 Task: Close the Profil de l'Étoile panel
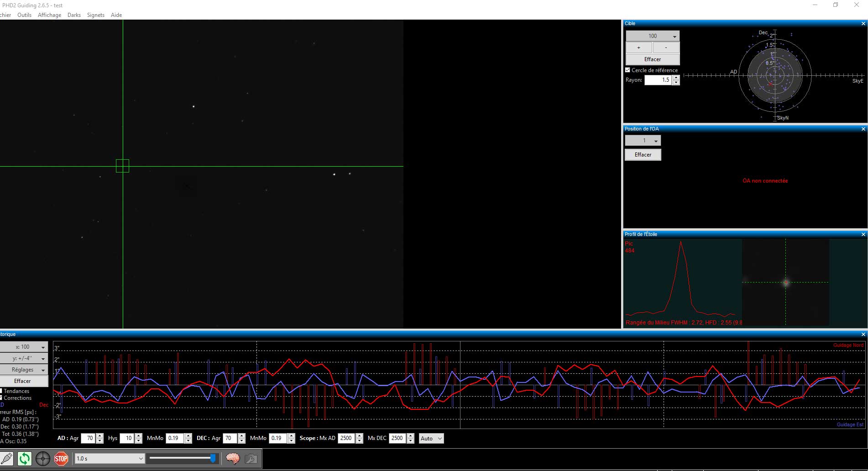click(x=863, y=235)
